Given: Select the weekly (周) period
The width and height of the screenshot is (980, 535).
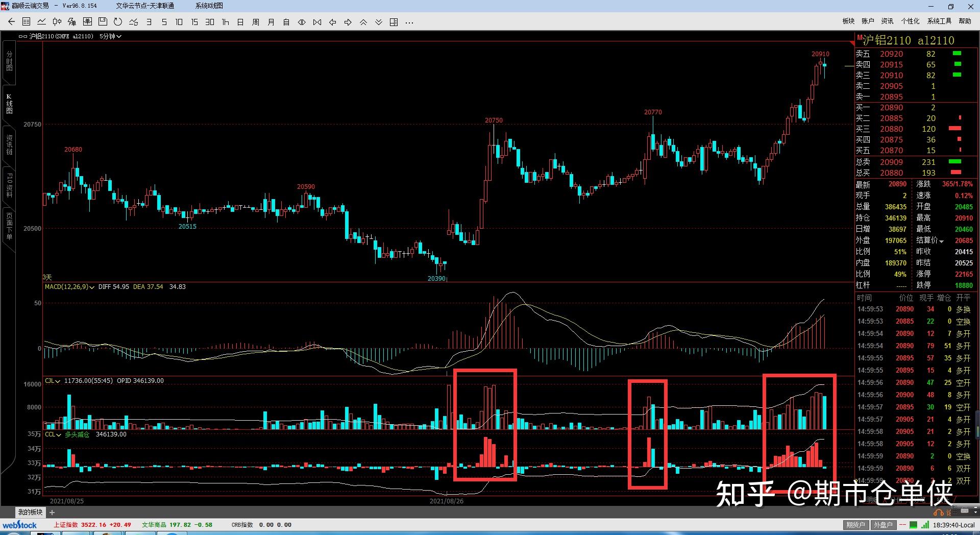Looking at the screenshot, I should pyautogui.click(x=256, y=22).
